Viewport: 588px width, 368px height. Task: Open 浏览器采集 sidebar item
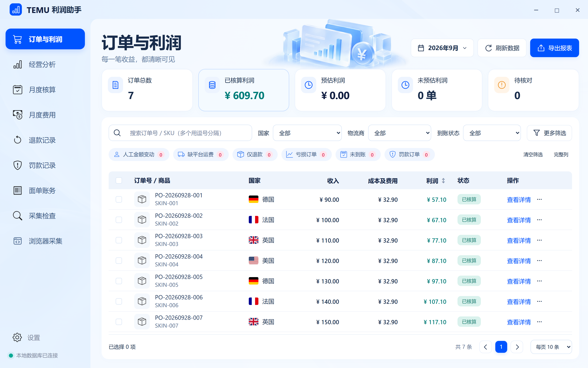coord(45,241)
